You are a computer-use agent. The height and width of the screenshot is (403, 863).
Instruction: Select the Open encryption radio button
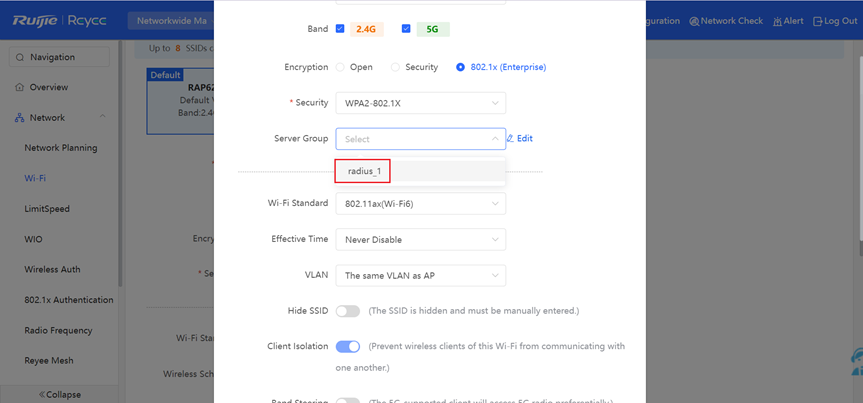pos(340,67)
